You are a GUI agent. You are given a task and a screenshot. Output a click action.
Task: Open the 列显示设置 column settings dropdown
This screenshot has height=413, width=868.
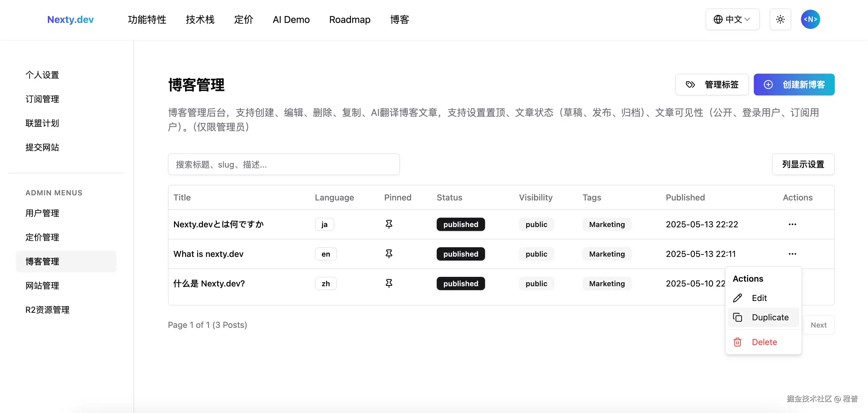[x=803, y=165]
